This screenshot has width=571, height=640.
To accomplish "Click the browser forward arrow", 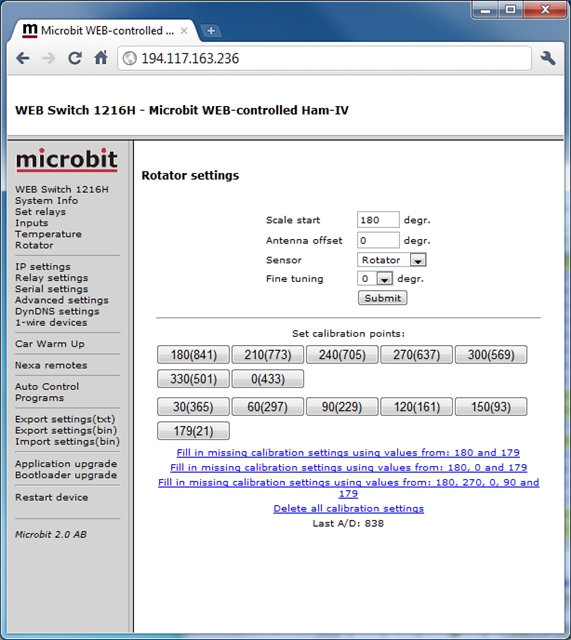I will [49, 58].
